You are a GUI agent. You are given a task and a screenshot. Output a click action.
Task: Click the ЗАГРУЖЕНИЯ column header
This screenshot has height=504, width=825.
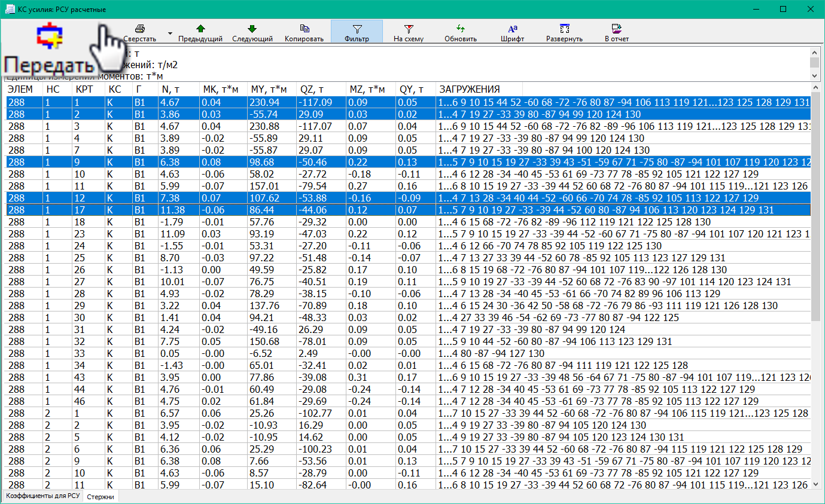469,90
